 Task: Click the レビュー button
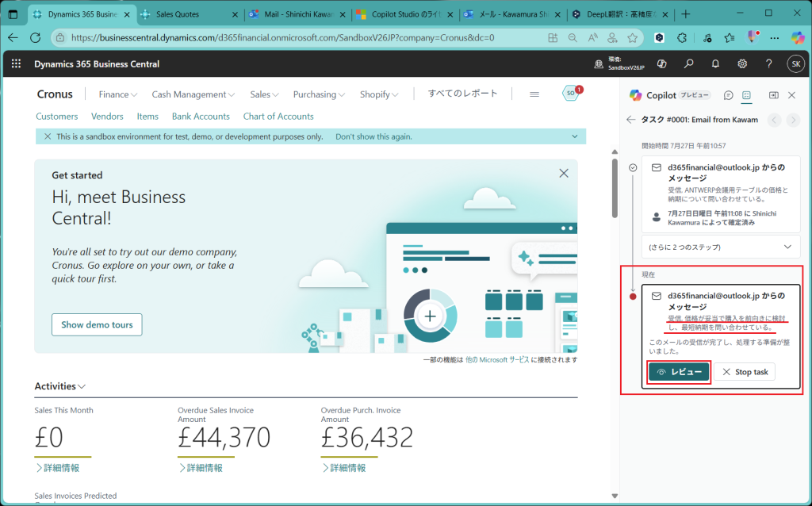pyautogui.click(x=679, y=372)
